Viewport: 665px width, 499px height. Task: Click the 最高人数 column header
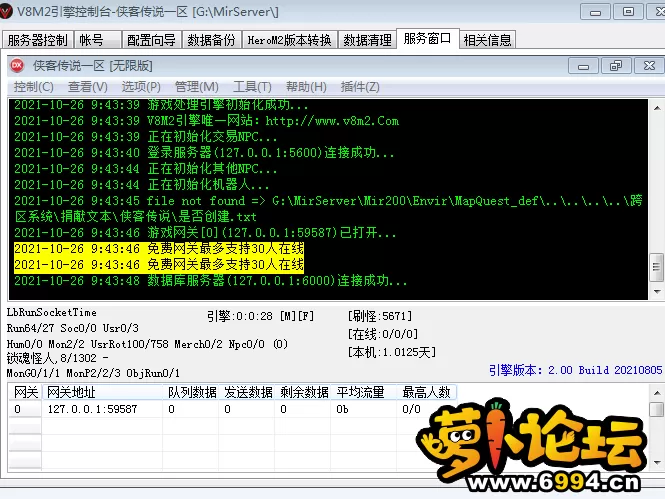tap(427, 392)
